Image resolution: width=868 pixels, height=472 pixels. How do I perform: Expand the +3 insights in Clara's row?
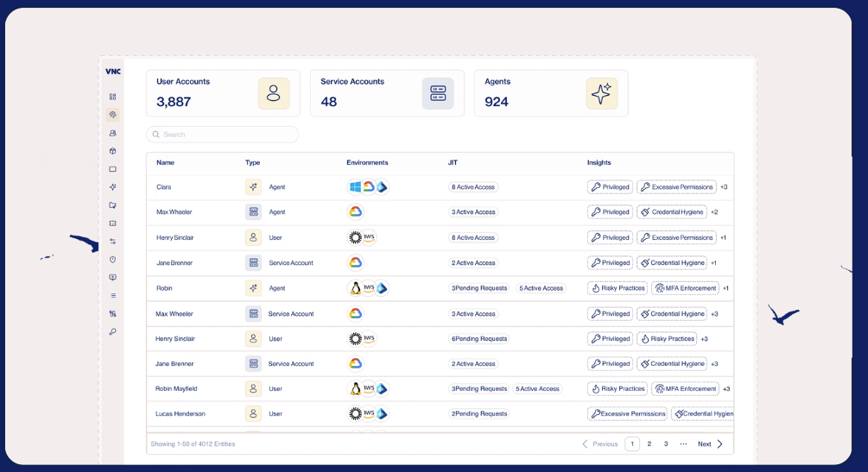click(x=724, y=187)
